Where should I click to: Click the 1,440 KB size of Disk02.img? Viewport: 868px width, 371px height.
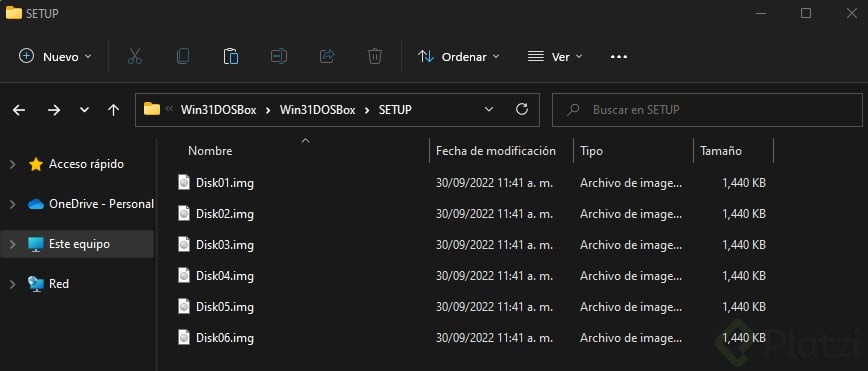[x=744, y=214]
